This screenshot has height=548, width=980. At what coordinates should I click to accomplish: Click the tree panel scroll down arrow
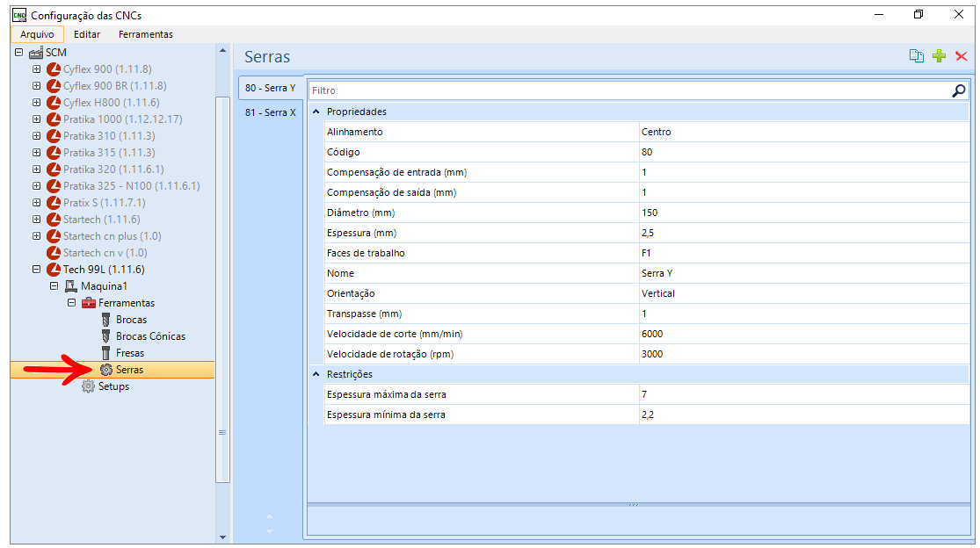tap(222, 537)
